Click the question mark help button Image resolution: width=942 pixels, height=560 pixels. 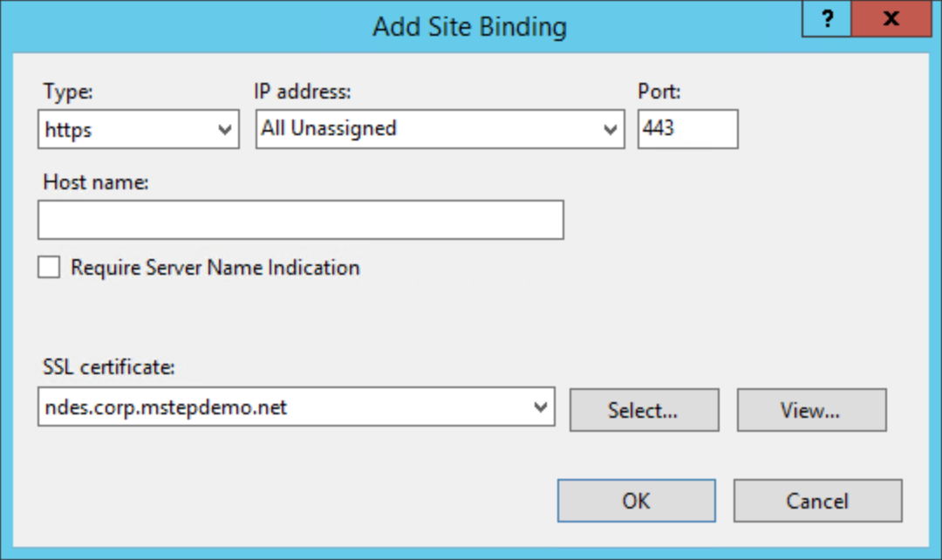tap(826, 19)
